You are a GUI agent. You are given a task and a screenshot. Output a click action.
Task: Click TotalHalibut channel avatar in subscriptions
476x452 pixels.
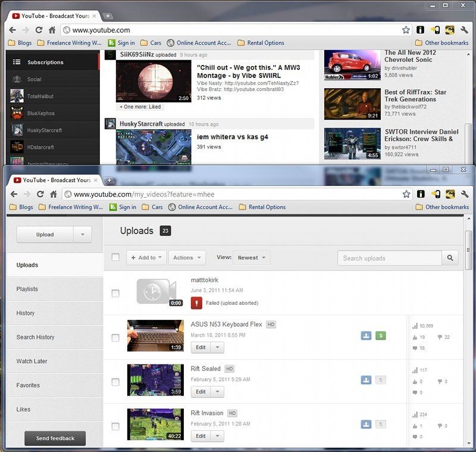17,96
